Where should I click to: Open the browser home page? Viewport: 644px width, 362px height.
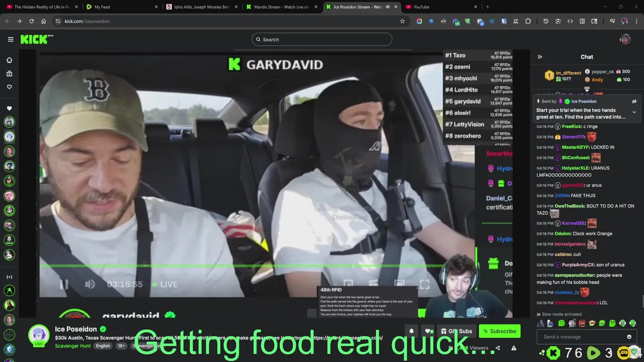[x=43, y=21]
